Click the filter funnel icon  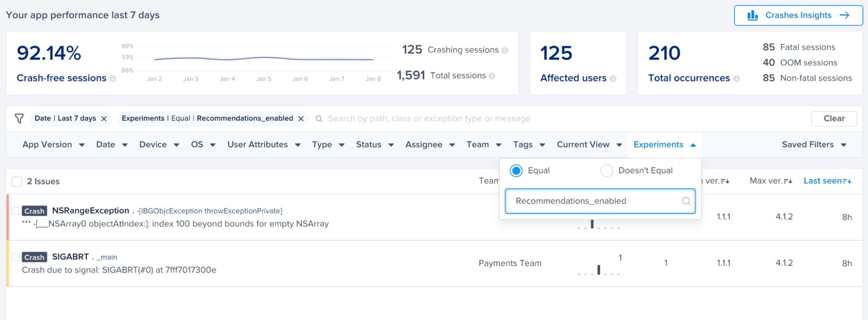click(x=19, y=119)
